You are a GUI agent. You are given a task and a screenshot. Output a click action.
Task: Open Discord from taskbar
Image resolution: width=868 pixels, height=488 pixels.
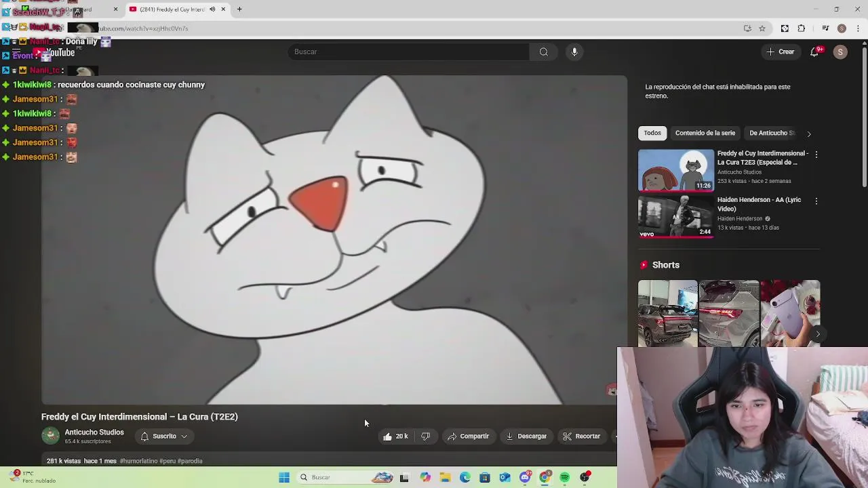(x=525, y=478)
